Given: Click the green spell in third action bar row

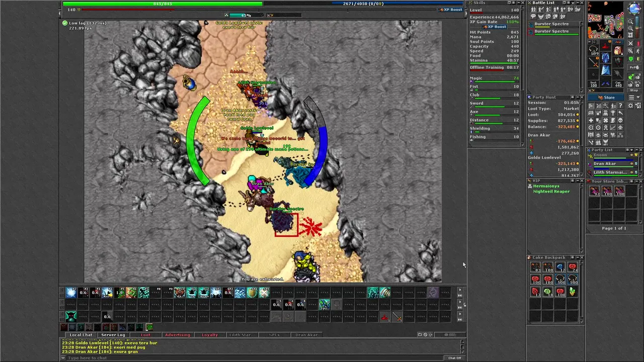Looking at the screenshot, I should (x=71, y=317).
